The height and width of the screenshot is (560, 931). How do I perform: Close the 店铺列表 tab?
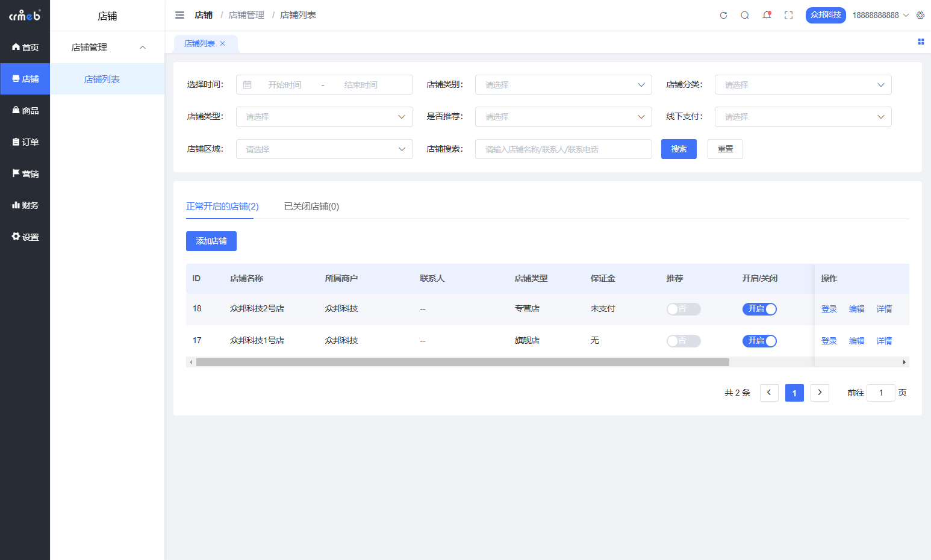tap(223, 43)
